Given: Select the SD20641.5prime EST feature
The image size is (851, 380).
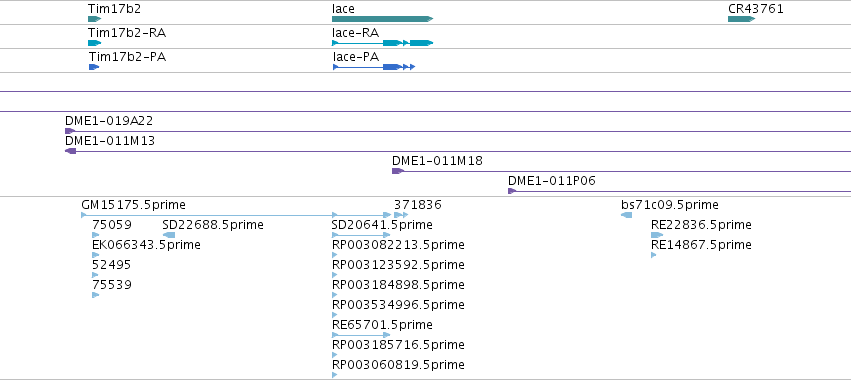Looking at the screenshot, I should pos(361,235).
